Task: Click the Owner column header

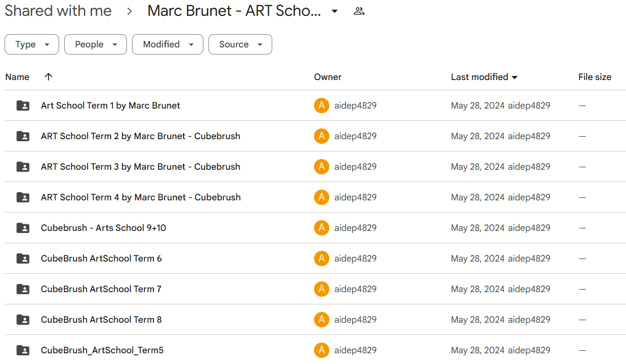Action: pyautogui.click(x=328, y=77)
